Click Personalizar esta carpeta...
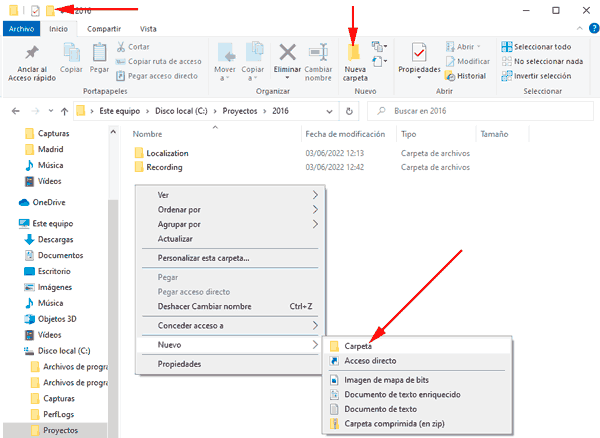The height and width of the screenshot is (438, 600). click(230, 258)
